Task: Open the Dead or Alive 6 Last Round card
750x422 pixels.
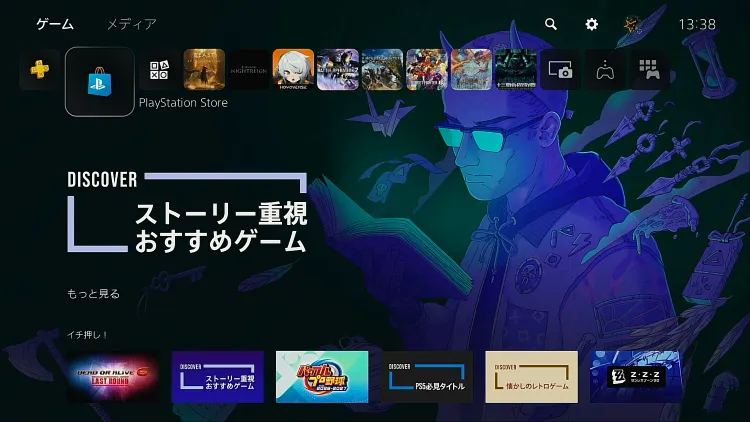Action: (113, 377)
